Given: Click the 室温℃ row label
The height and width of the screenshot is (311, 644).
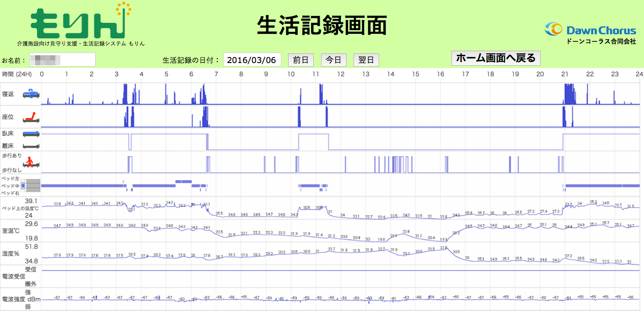Looking at the screenshot, I should [11, 231].
